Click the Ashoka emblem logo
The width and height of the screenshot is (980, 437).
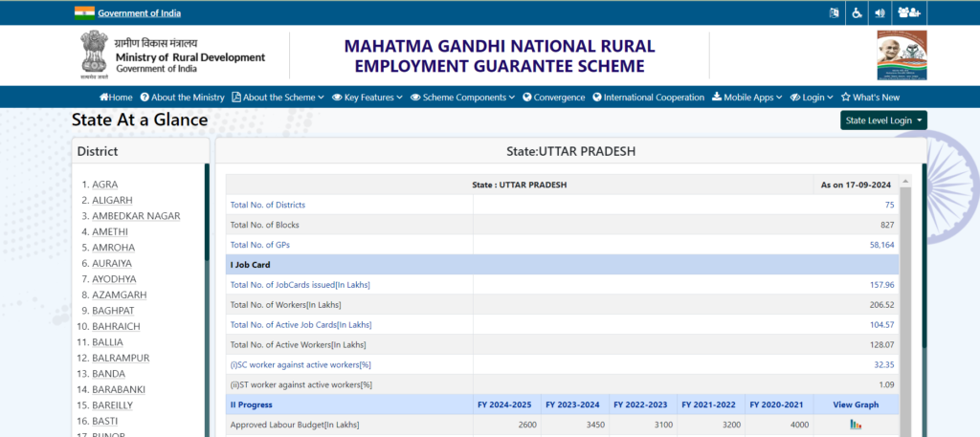[94, 55]
